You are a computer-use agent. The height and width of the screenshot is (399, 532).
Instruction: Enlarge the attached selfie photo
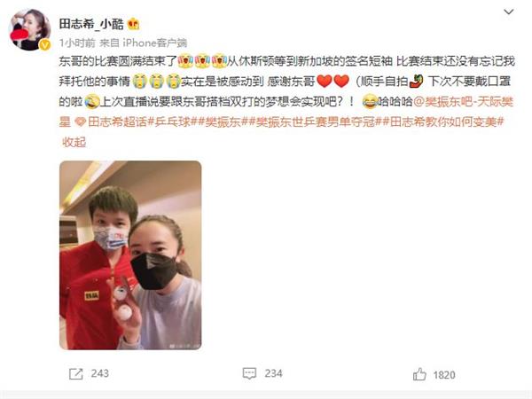pos(130,255)
